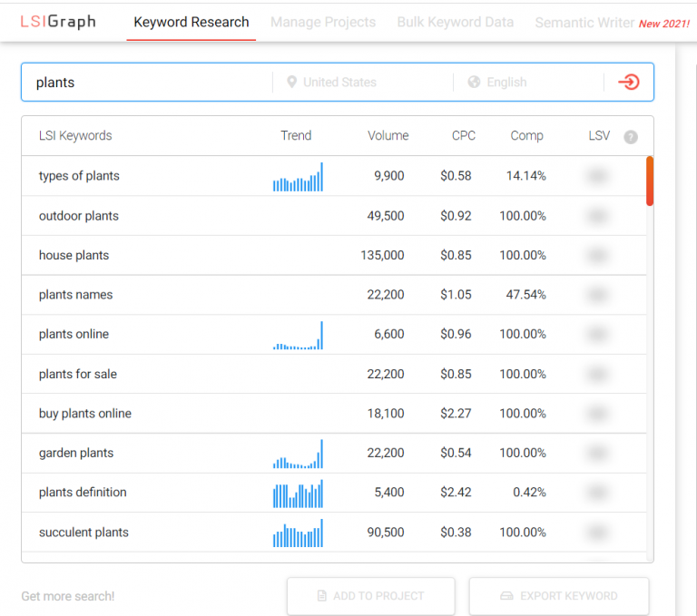Open the Bulk Keyword Data tab
The image size is (697, 616).
pyautogui.click(x=455, y=22)
